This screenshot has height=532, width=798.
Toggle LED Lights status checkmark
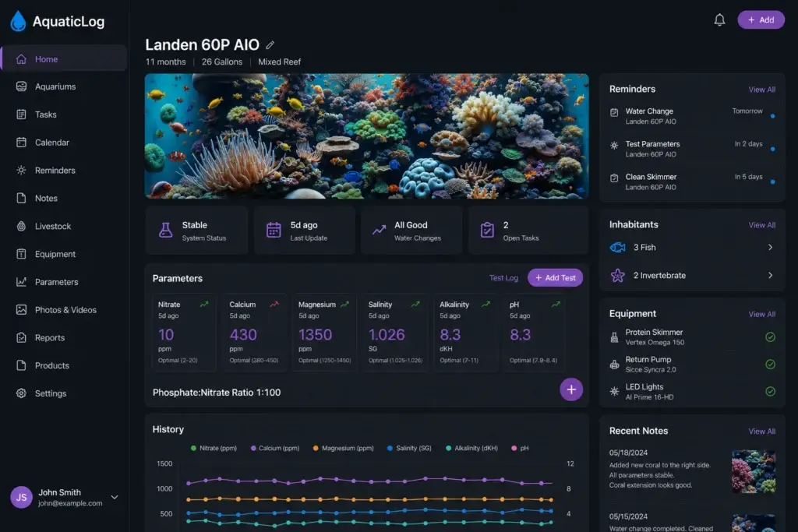770,392
